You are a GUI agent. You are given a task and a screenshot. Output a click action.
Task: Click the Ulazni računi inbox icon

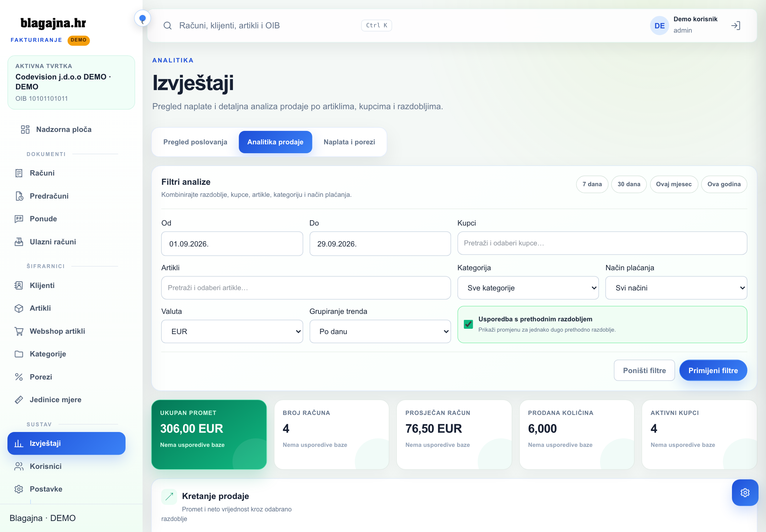(x=19, y=242)
